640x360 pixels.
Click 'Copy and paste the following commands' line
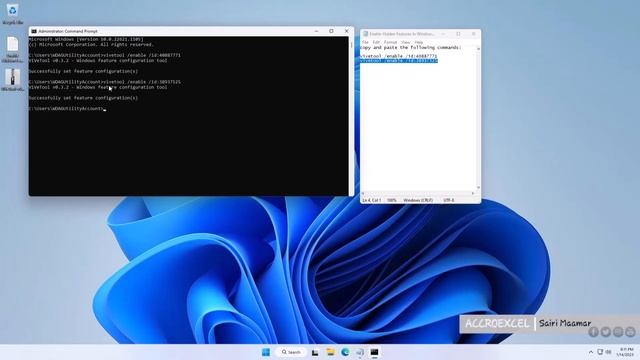pyautogui.click(x=411, y=48)
